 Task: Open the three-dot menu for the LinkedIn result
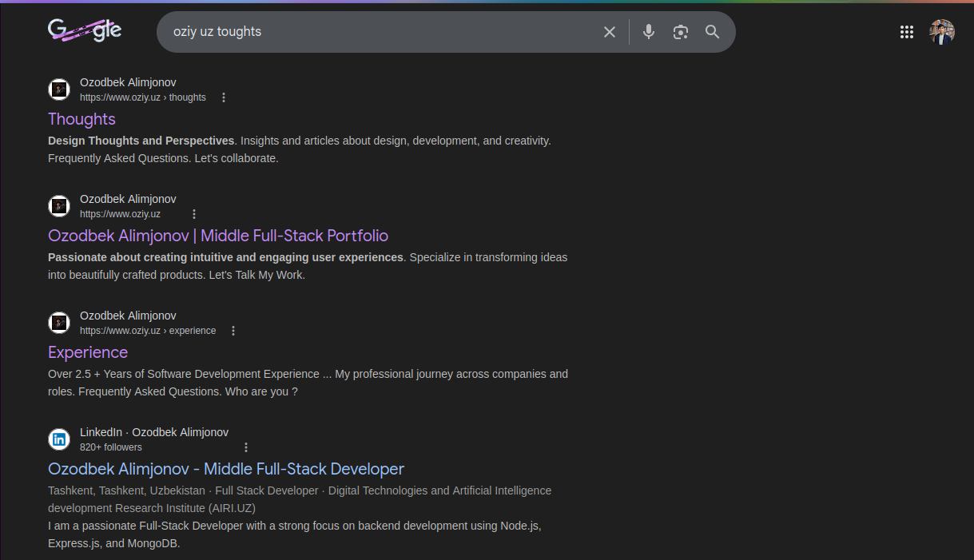[246, 447]
